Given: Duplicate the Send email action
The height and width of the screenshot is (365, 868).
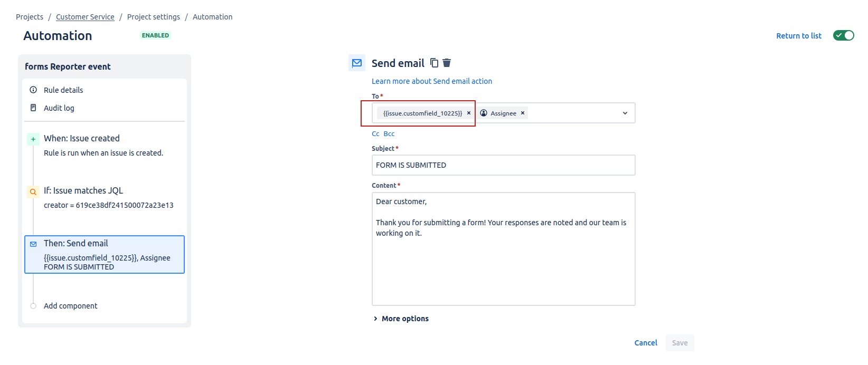Looking at the screenshot, I should coord(434,63).
